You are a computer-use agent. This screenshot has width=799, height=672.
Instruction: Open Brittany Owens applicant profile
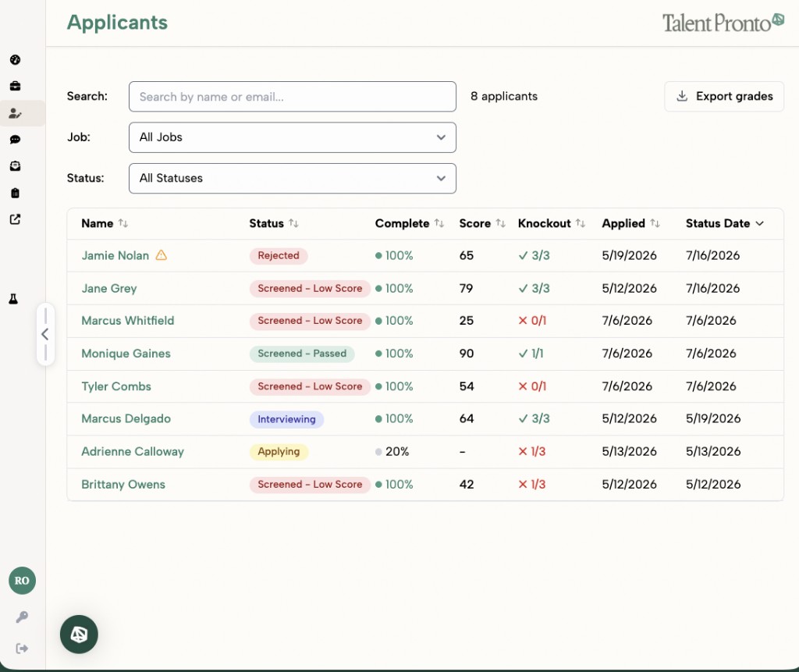[x=123, y=485]
